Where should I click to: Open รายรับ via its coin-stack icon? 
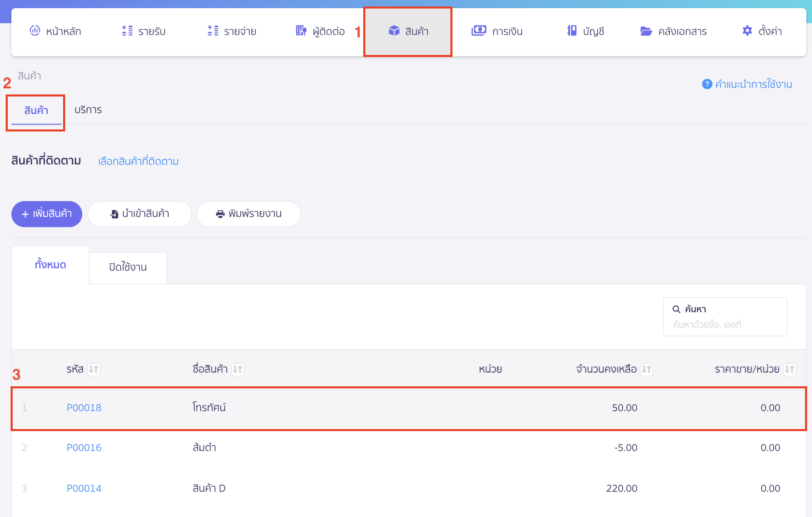point(127,31)
